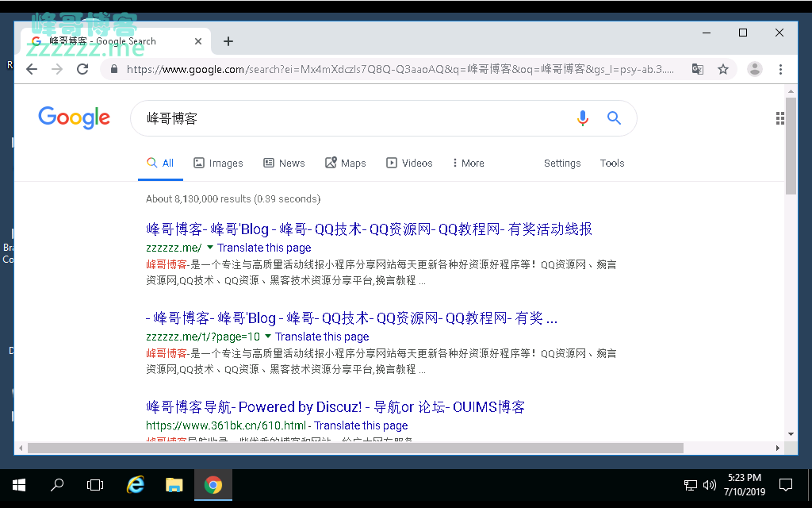Viewport: 812px width, 508px height.
Task: Click the scroll up arrow
Action: coord(791,91)
